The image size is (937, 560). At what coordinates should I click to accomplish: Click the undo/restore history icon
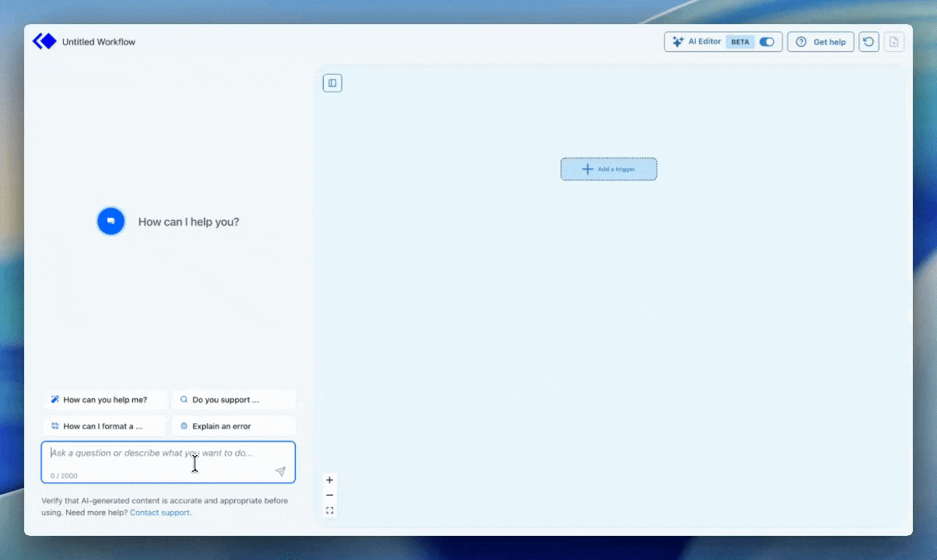[x=869, y=41]
